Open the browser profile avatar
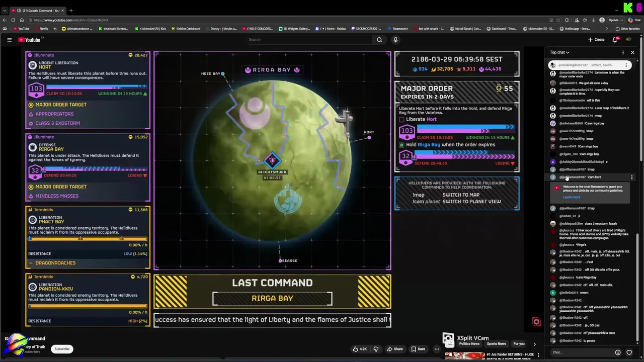Image resolution: width=644 pixels, height=362 pixels. (x=602, y=20)
